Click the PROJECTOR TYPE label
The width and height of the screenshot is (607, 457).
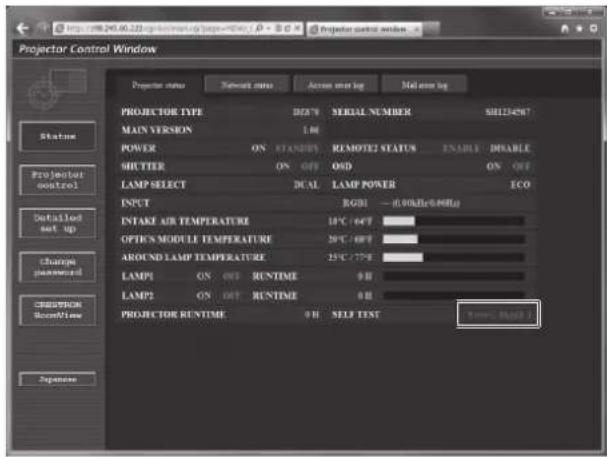point(162,112)
